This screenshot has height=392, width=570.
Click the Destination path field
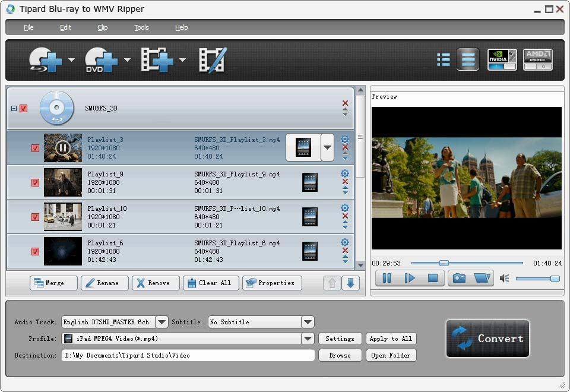click(188, 355)
